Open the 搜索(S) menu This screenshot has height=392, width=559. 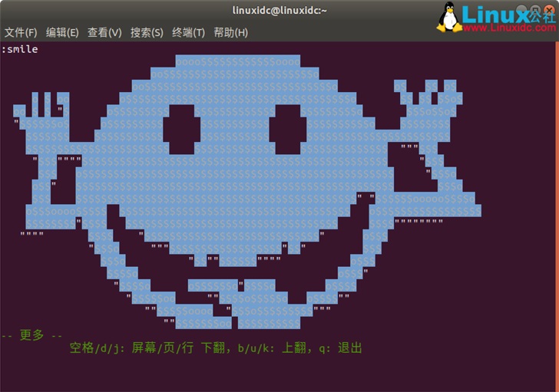147,32
